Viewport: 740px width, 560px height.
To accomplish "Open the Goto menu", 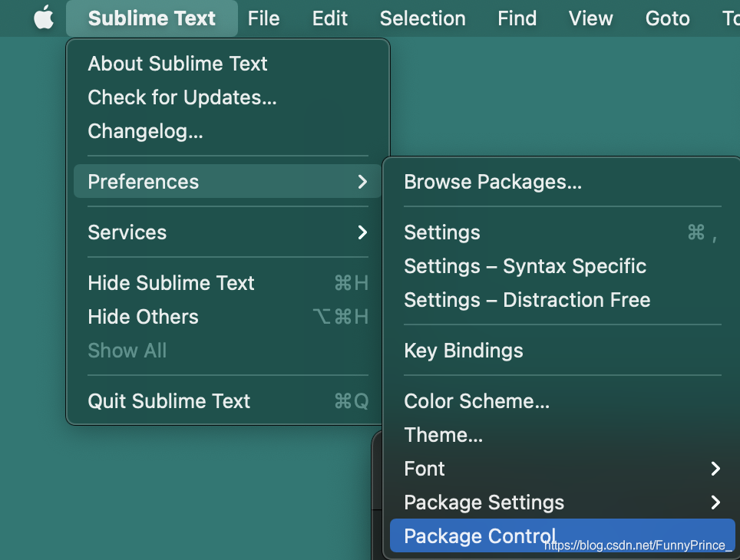I will pyautogui.click(x=667, y=18).
